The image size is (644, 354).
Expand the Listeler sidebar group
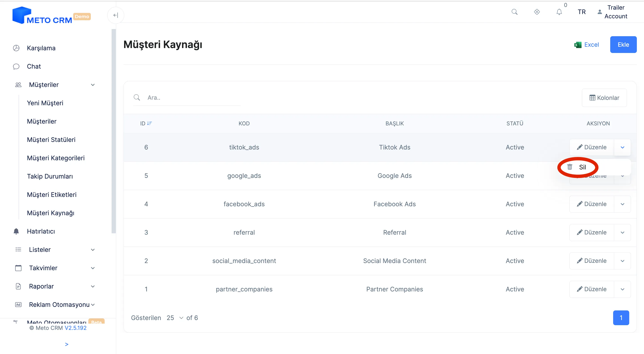tap(55, 250)
